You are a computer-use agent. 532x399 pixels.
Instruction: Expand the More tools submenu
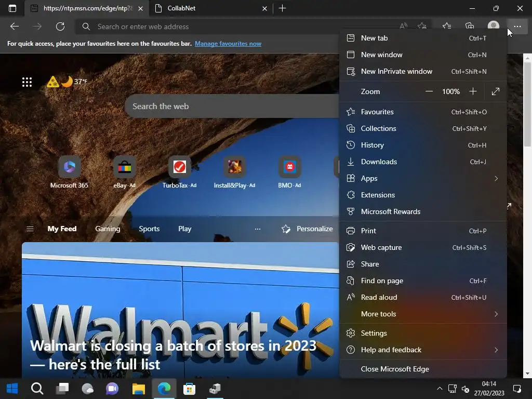tap(423, 314)
